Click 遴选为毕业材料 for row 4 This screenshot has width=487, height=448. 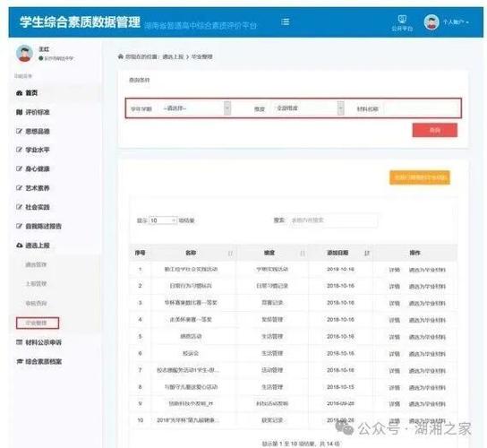click(427, 320)
